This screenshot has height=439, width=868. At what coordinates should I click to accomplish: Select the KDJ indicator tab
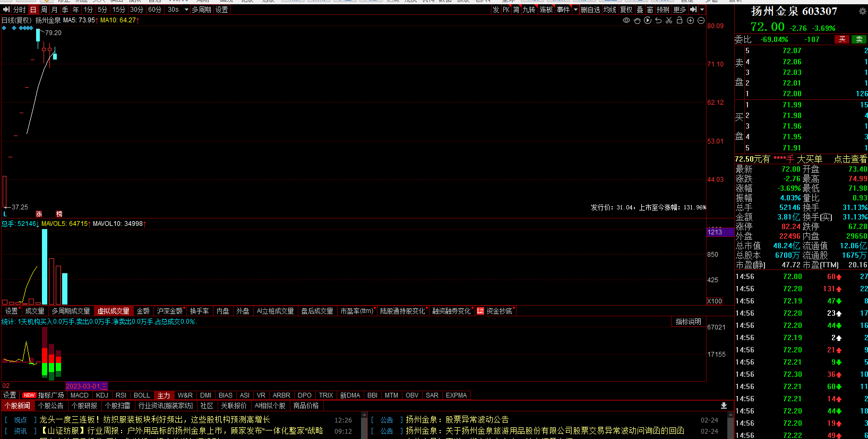pyautogui.click(x=102, y=395)
